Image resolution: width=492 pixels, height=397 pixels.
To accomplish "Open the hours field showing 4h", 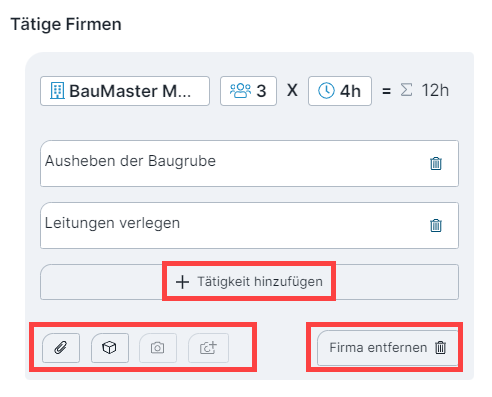I will point(340,91).
